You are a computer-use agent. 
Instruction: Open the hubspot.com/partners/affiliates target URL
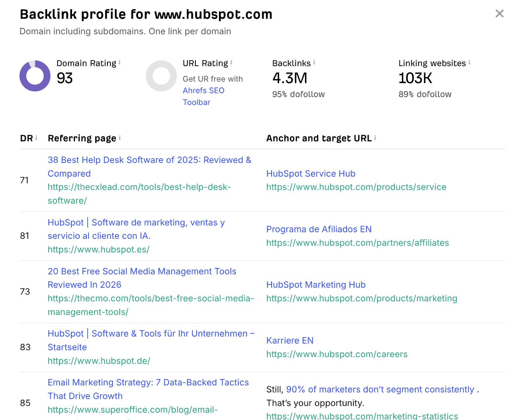coord(357,243)
